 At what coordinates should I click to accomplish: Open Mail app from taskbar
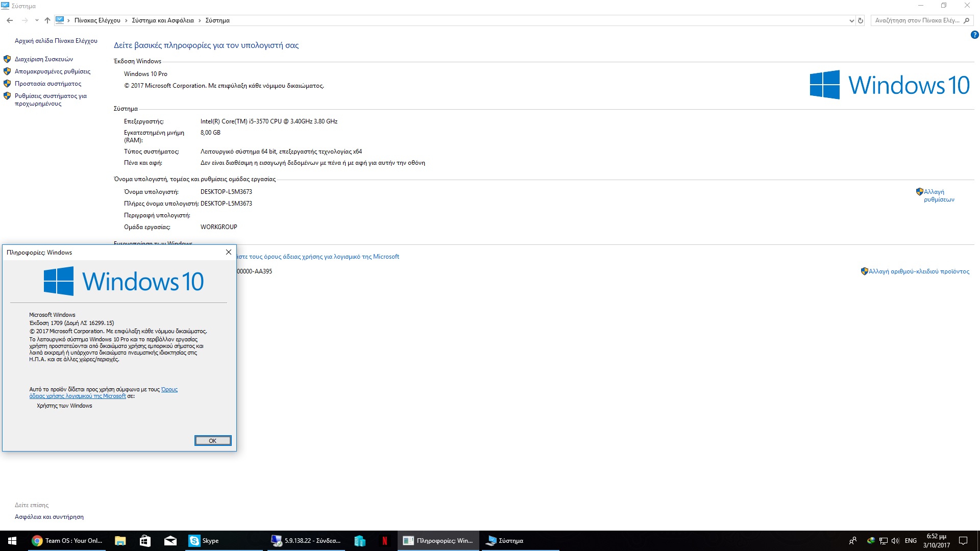tap(170, 541)
